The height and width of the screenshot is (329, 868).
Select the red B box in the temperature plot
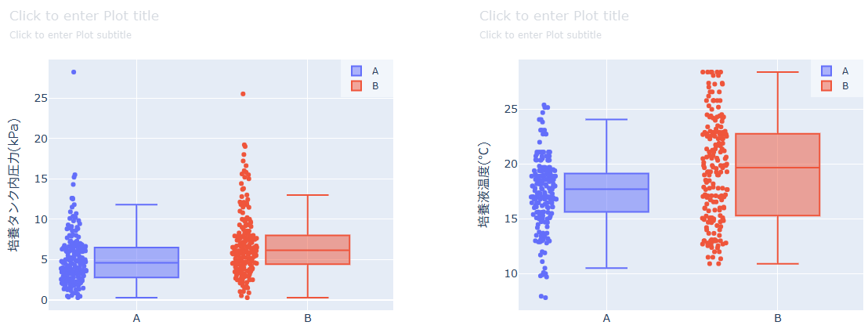point(778,175)
